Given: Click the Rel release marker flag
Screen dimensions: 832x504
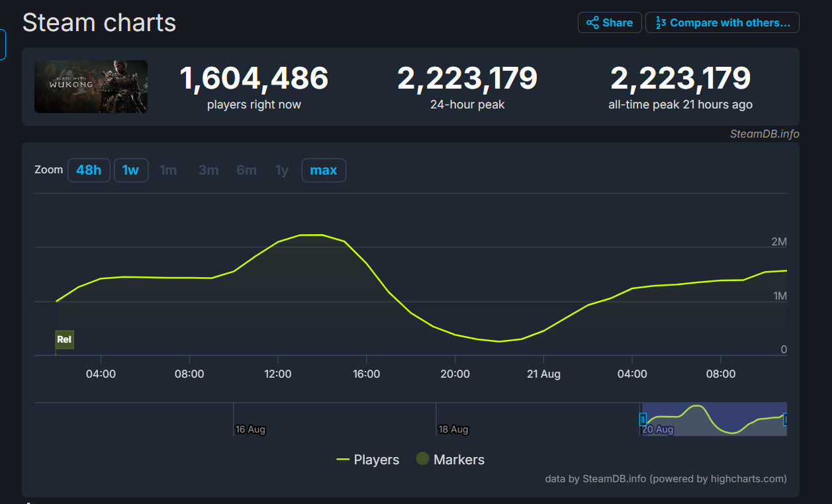Looking at the screenshot, I should 64,339.
